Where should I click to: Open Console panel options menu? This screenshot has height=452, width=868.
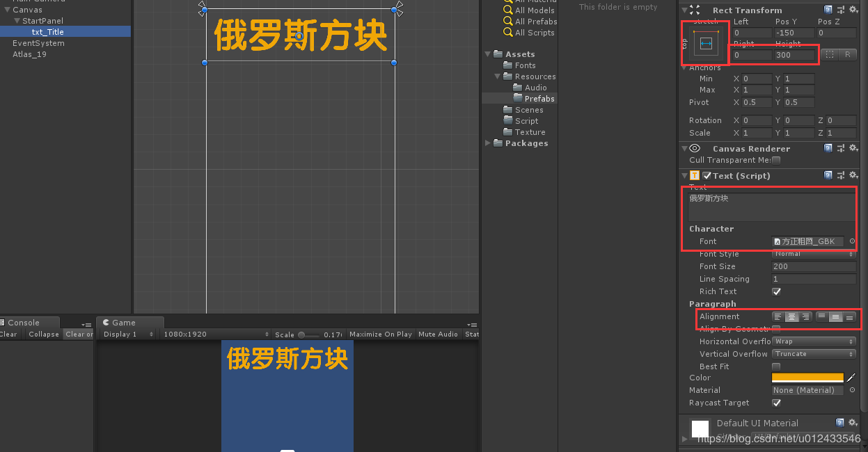87,325
